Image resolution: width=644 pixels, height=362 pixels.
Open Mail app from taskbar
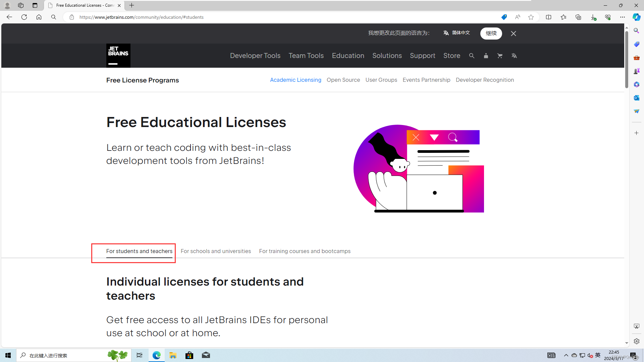point(206,355)
